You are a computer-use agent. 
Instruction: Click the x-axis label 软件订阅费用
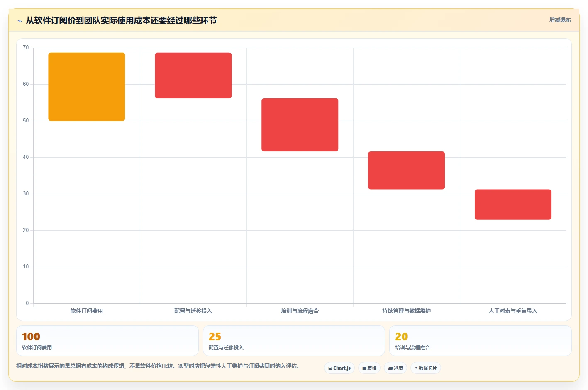pyautogui.click(x=87, y=311)
